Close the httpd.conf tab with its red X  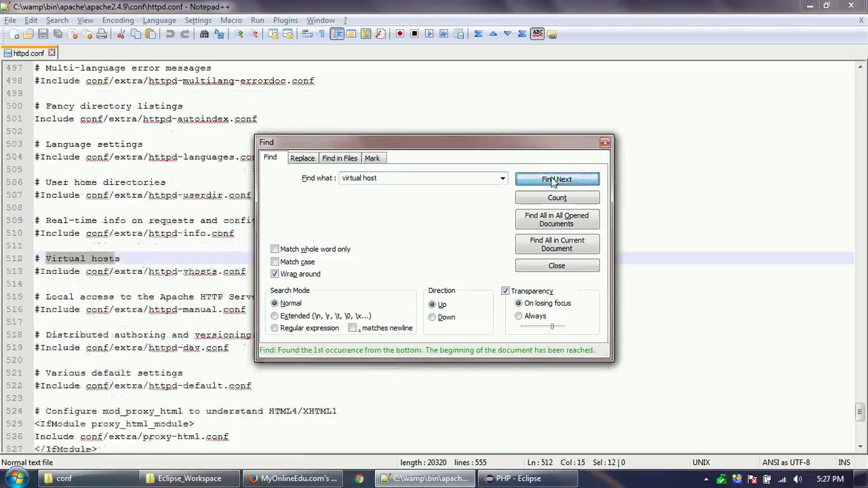tap(52, 53)
